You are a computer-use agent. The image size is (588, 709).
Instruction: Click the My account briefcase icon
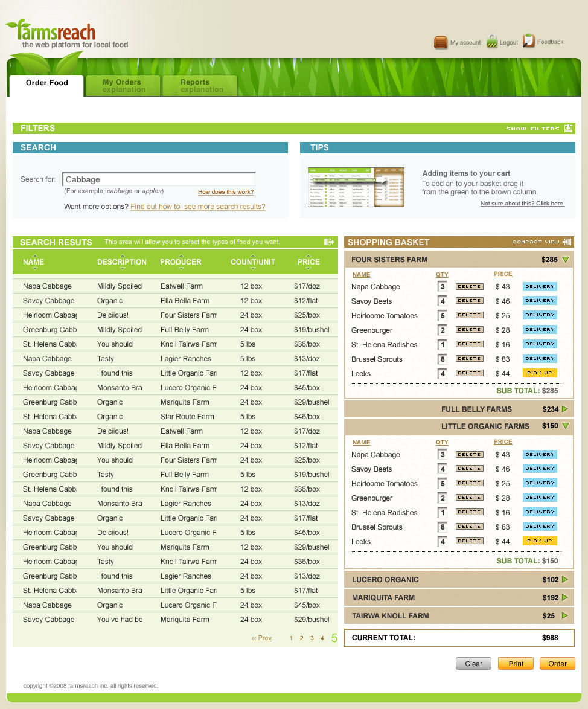(x=441, y=42)
